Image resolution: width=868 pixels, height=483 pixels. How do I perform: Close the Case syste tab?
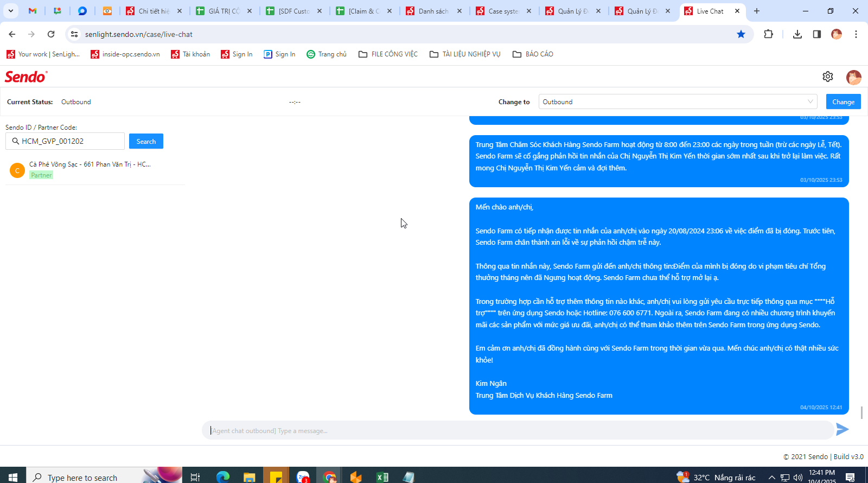point(529,11)
